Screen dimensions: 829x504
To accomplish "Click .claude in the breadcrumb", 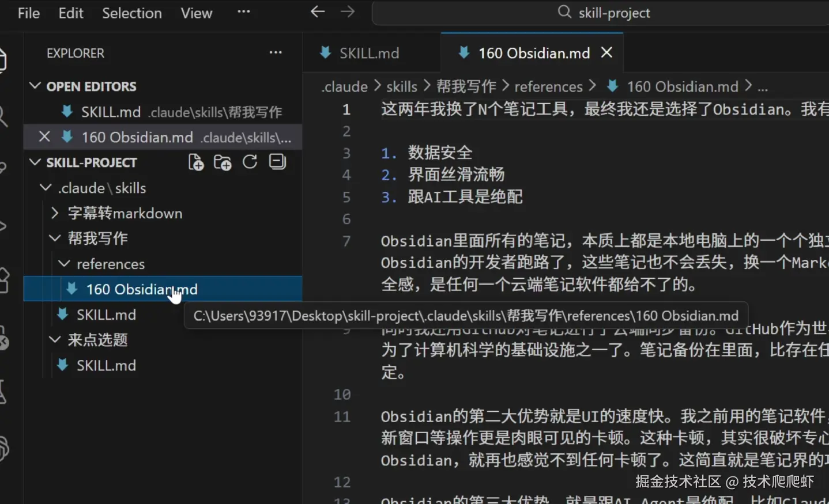I will click(344, 86).
